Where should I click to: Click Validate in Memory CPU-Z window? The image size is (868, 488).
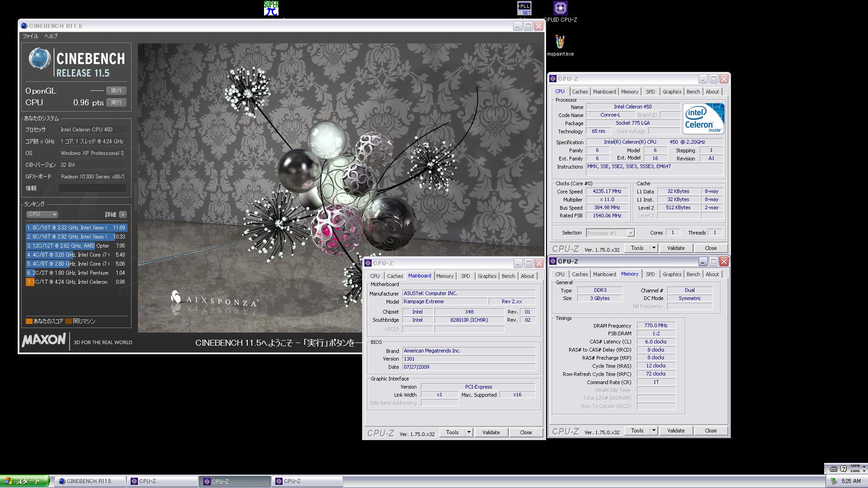676,431
